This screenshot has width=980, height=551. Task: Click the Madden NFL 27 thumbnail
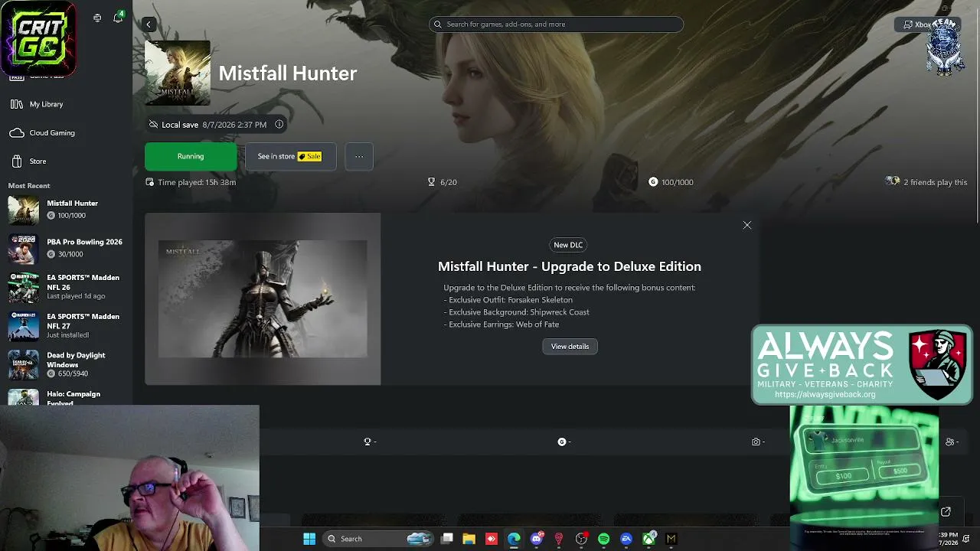click(x=23, y=325)
